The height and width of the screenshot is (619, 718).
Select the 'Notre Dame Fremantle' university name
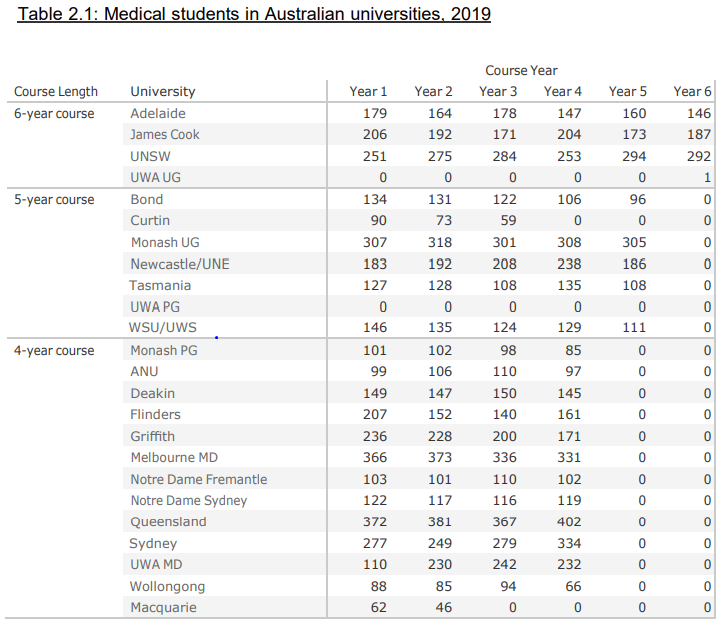[199, 479]
